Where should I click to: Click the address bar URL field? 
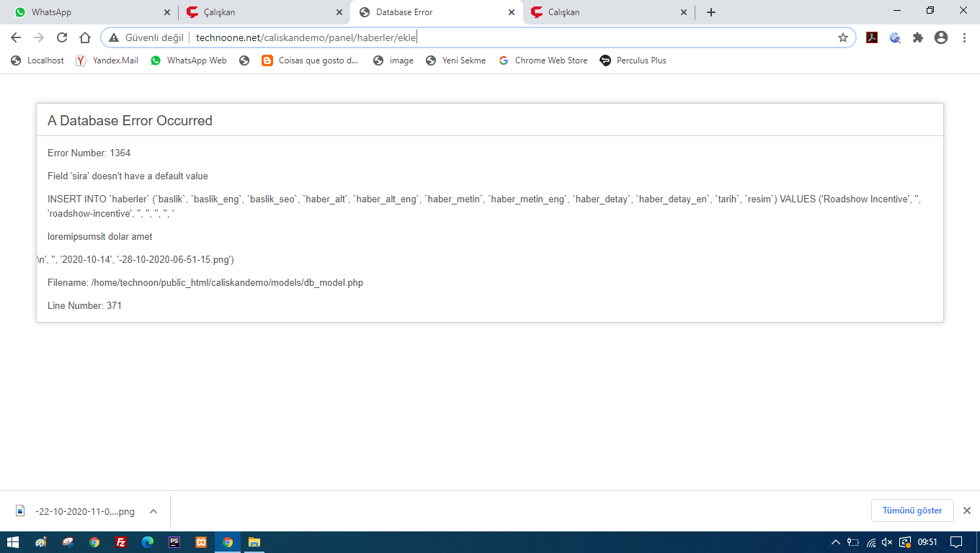[504, 37]
